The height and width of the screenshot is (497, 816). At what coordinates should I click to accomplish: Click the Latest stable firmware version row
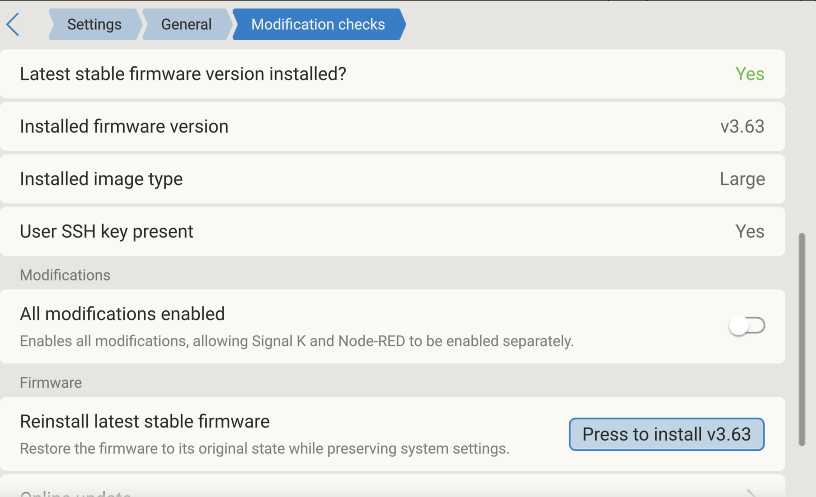pyautogui.click(x=183, y=74)
